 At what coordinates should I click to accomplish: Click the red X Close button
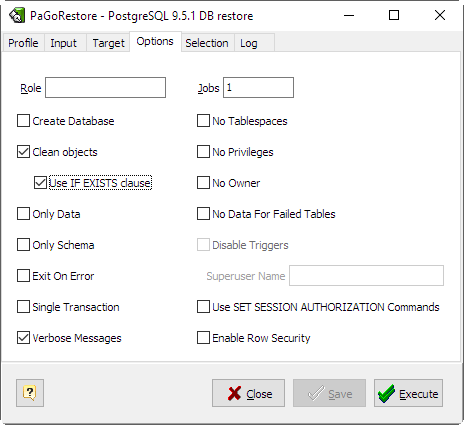248,393
